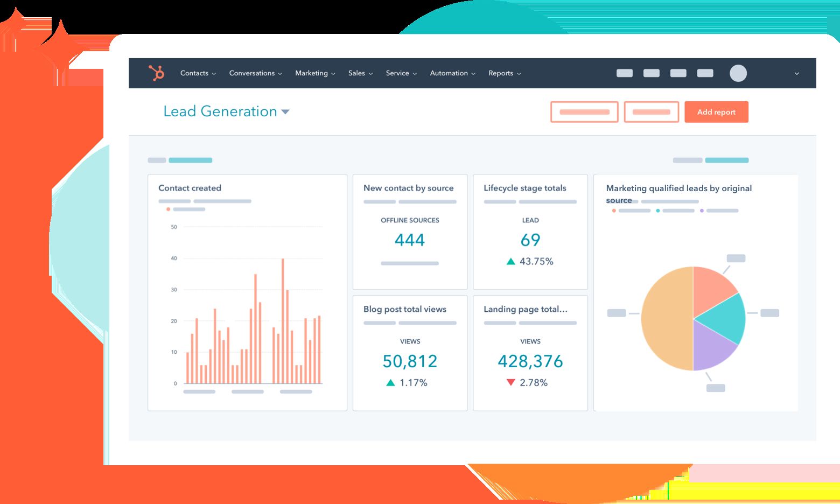Open the user profile avatar
The image size is (840, 504).
tap(738, 73)
